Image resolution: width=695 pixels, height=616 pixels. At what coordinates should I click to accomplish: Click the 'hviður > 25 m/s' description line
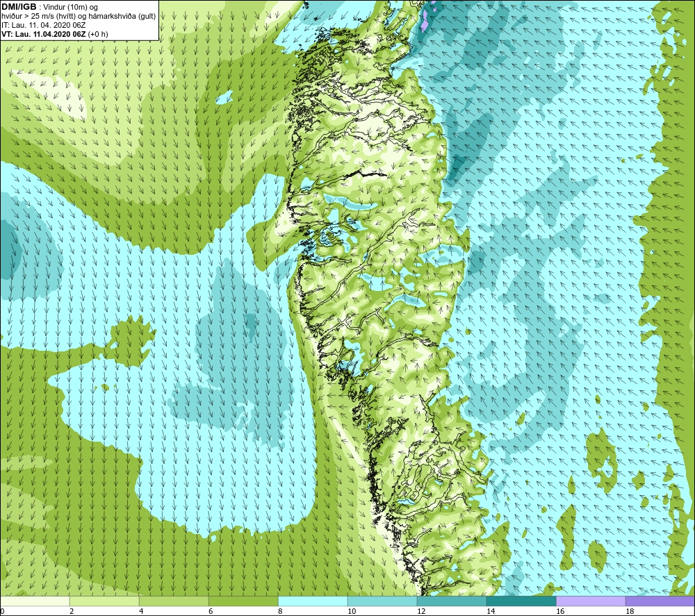point(79,17)
